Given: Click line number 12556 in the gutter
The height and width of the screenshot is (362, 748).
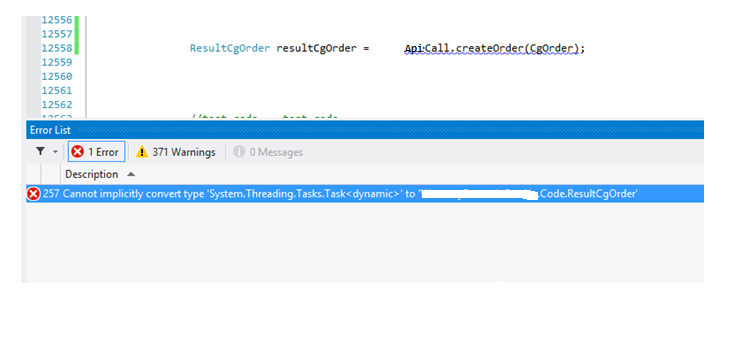Looking at the screenshot, I should tap(57, 20).
